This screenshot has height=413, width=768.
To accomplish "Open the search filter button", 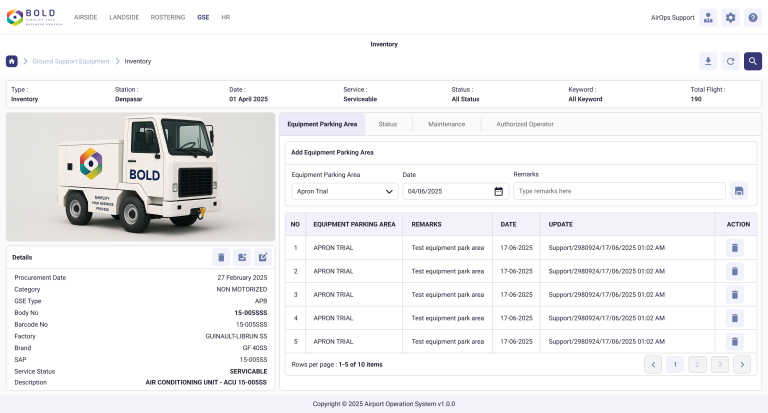I will point(753,61).
